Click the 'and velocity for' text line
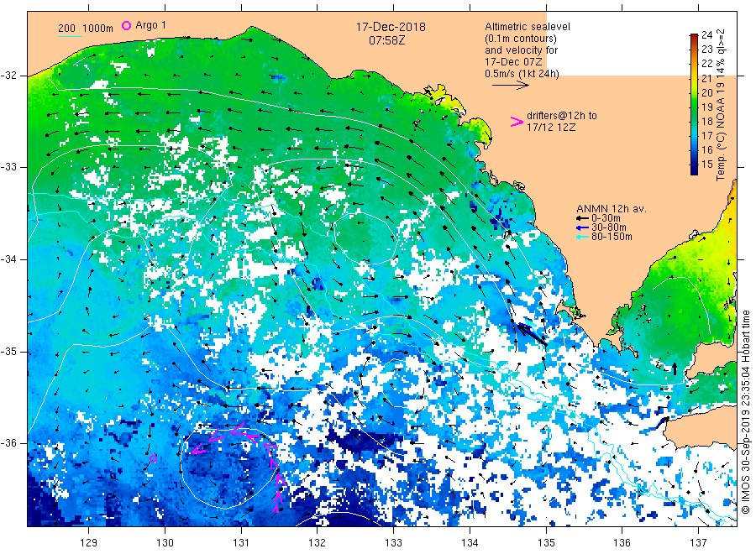The width and height of the screenshot is (756, 554). [521, 50]
